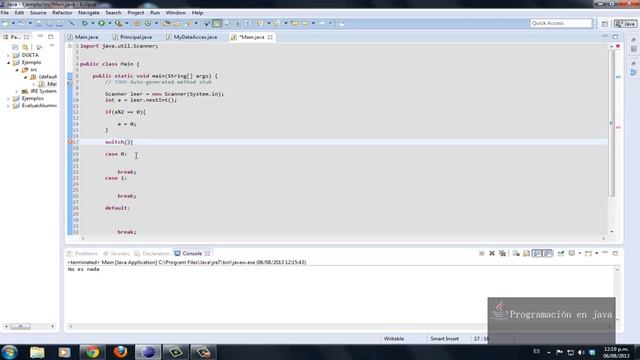Click the Print toolbar icon
The height and width of the screenshot is (360, 640).
(60, 24)
